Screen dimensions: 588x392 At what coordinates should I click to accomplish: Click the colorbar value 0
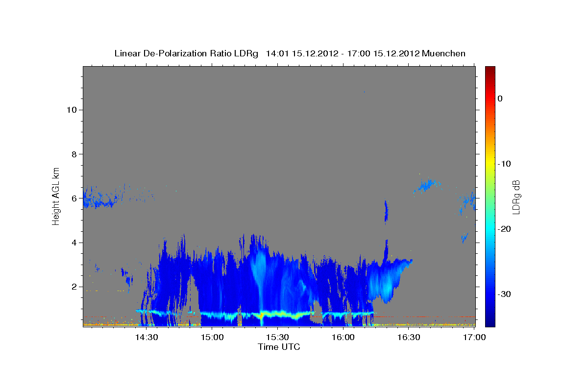pos(500,98)
